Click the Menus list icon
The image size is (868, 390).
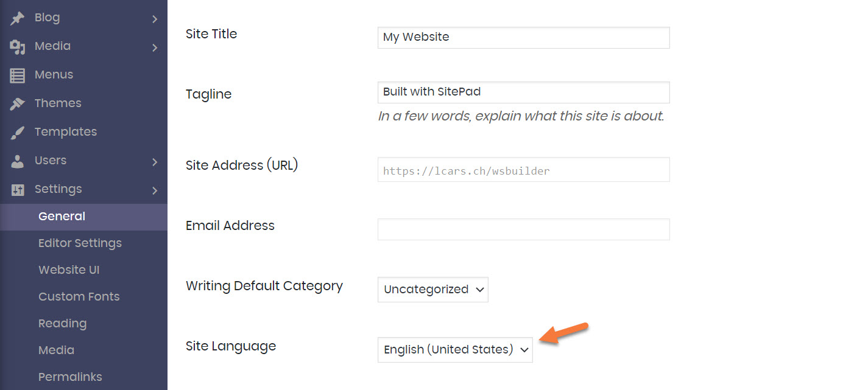[18, 75]
